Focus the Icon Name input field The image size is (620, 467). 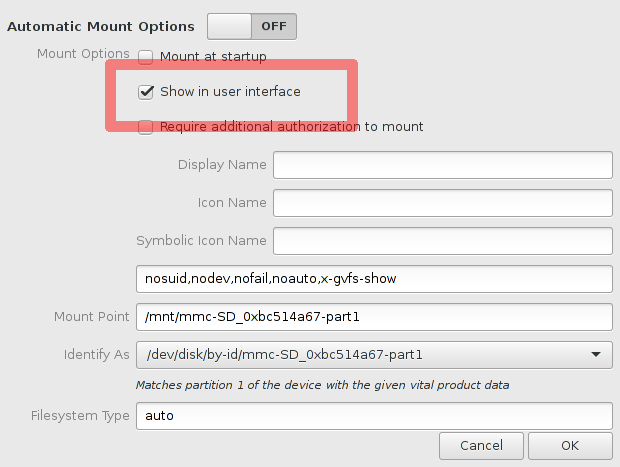point(443,203)
